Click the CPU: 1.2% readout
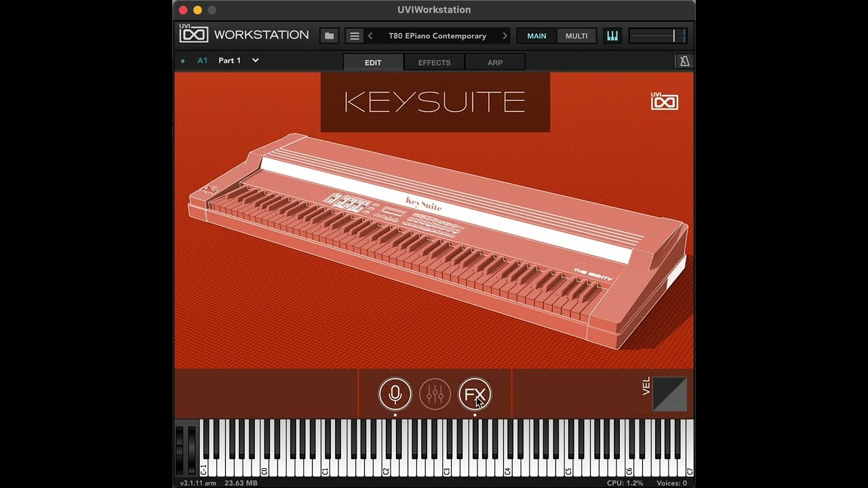Image resolution: width=868 pixels, height=488 pixels. click(625, 483)
